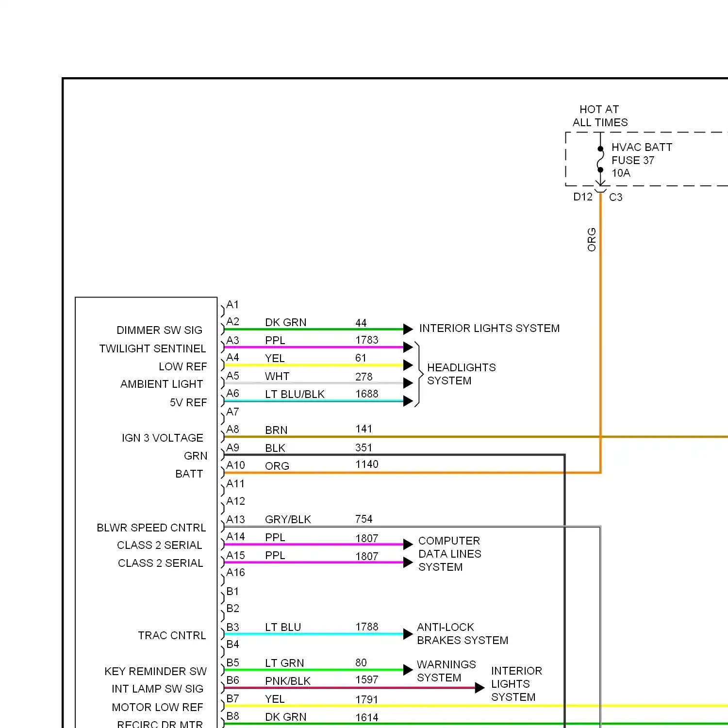Click CLASS 2 SERIAL label at pin A15
728x728 pixels.
click(x=161, y=563)
